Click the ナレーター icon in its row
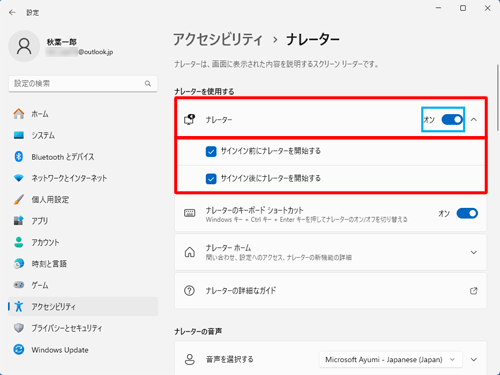Image resolution: width=500 pixels, height=375 pixels. [190, 119]
